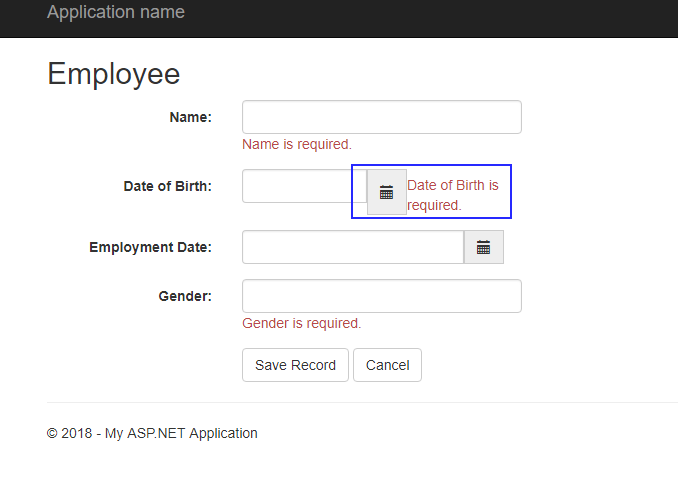Focus the Employment Date input box
The image size is (678, 484).
[353, 247]
